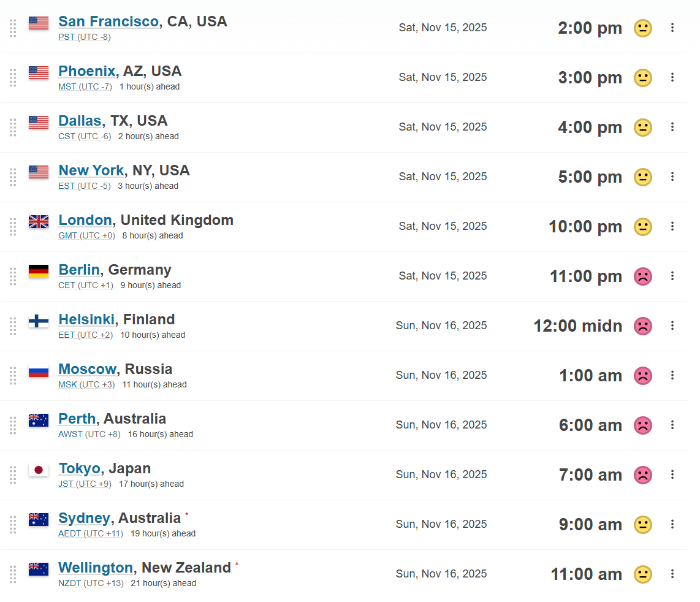This screenshot has width=700, height=602.
Task: Click the PST (UTC -8) time zone link
Action: point(85,37)
